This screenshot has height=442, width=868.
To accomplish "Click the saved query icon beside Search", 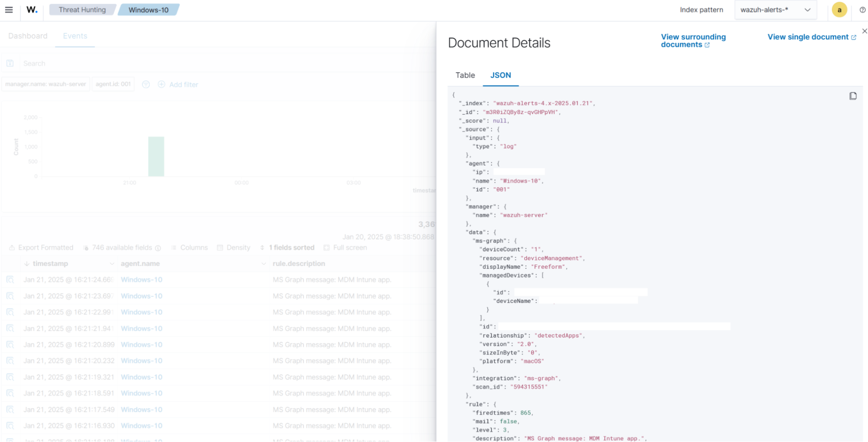I will [x=10, y=63].
